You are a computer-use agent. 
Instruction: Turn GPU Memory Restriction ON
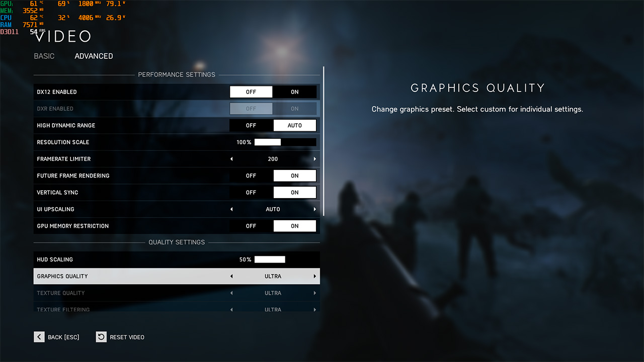[x=295, y=226]
